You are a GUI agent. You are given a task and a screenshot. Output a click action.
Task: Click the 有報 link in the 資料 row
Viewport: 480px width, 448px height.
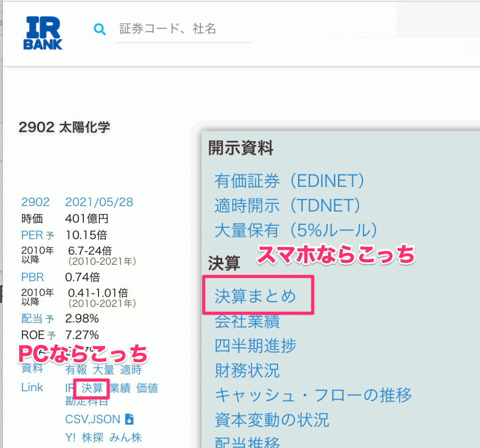point(76,370)
